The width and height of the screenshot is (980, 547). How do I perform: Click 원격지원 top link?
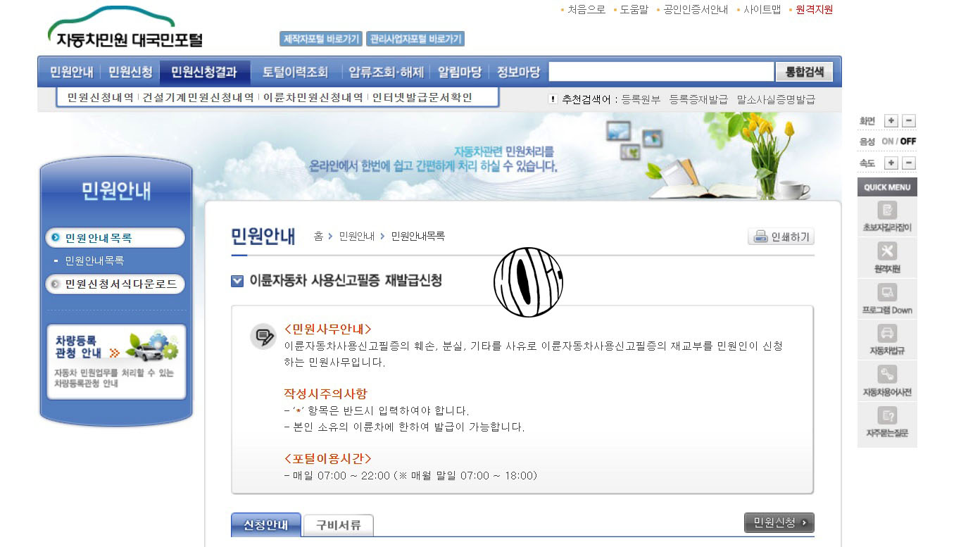[x=814, y=9]
